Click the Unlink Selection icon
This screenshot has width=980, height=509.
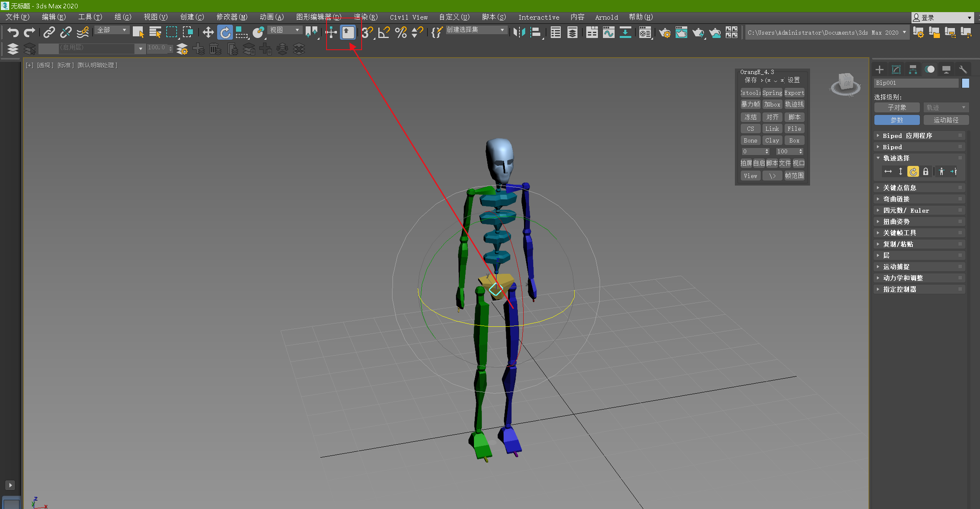66,32
